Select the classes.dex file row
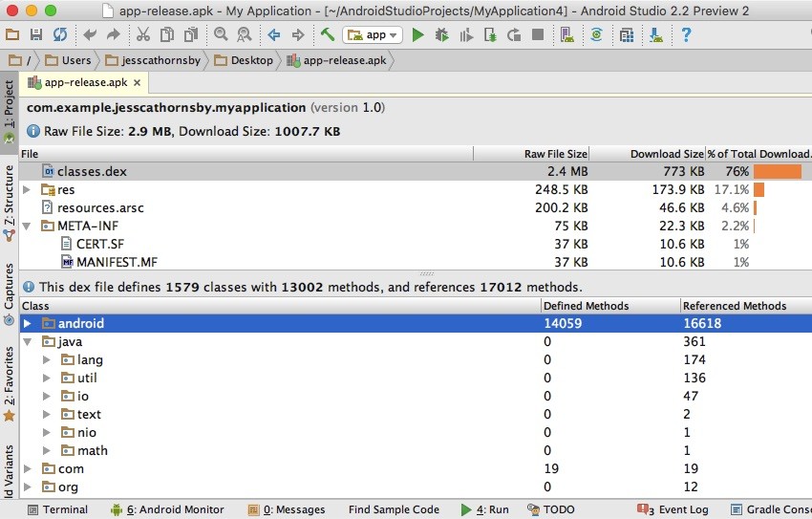 (416, 171)
